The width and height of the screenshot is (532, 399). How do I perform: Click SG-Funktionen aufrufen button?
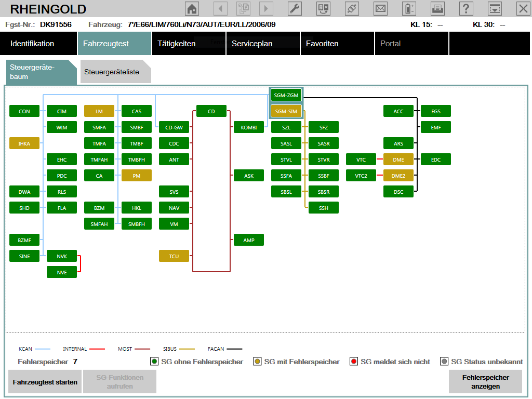(x=119, y=382)
